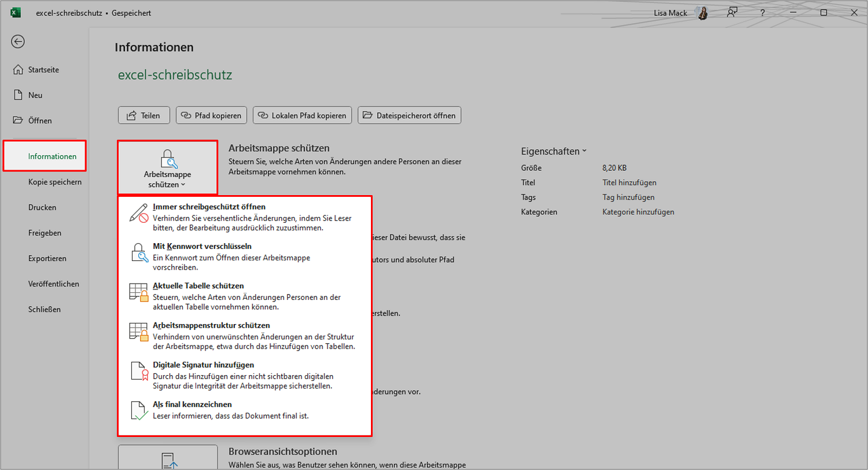Viewport: 868px width, 470px height.
Task: Choose Aktuelle Tabelle schützen
Action: tap(244, 296)
